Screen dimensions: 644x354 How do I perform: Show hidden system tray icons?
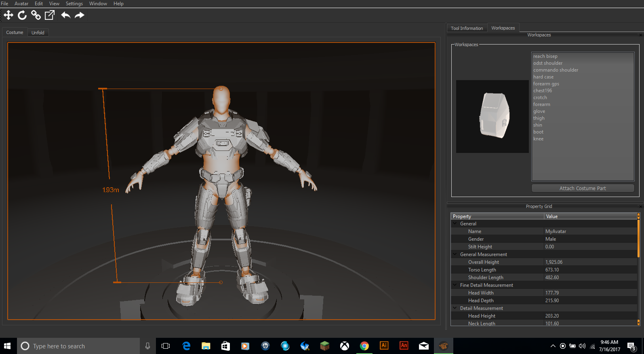pos(553,346)
